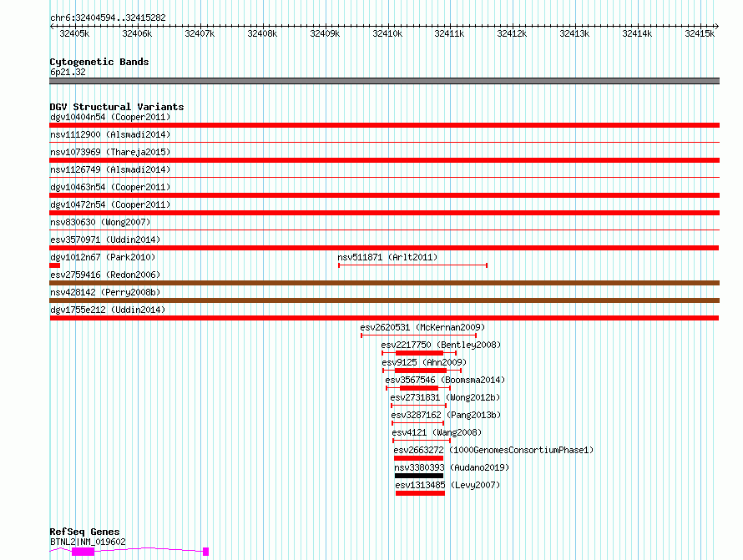
Task: Click the thin nsv511871 span line
Action: coord(412,265)
